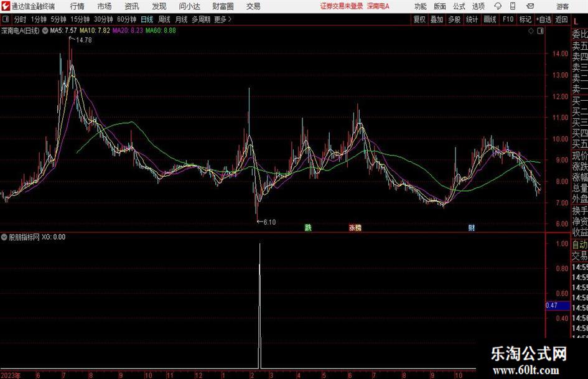Click the MA5: 7.57 indicator label
Image resolution: width=588 pixels, height=379 pixels.
[63, 30]
